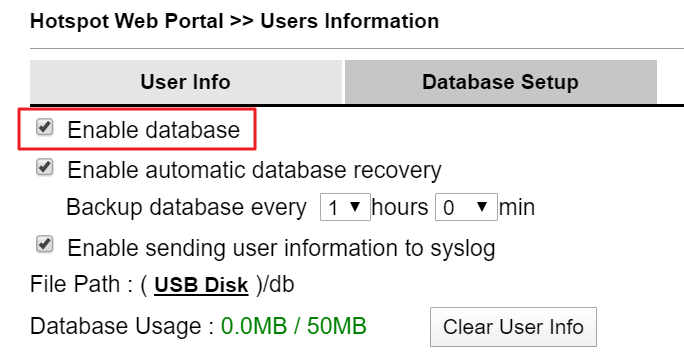684x363 pixels.
Task: Click the Enable automatic database recovery label
Action: pyautogui.click(x=254, y=170)
